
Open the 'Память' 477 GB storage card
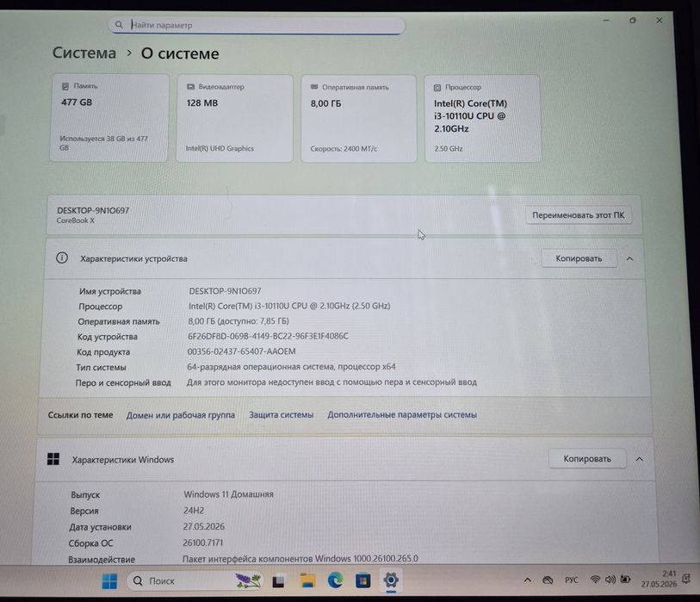pyautogui.click(x=109, y=118)
